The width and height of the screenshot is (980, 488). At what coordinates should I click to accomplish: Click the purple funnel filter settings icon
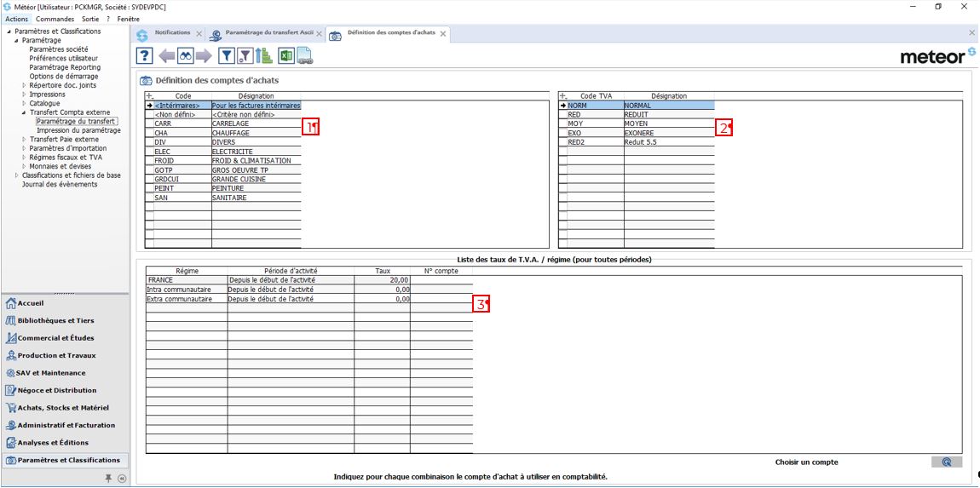click(245, 56)
